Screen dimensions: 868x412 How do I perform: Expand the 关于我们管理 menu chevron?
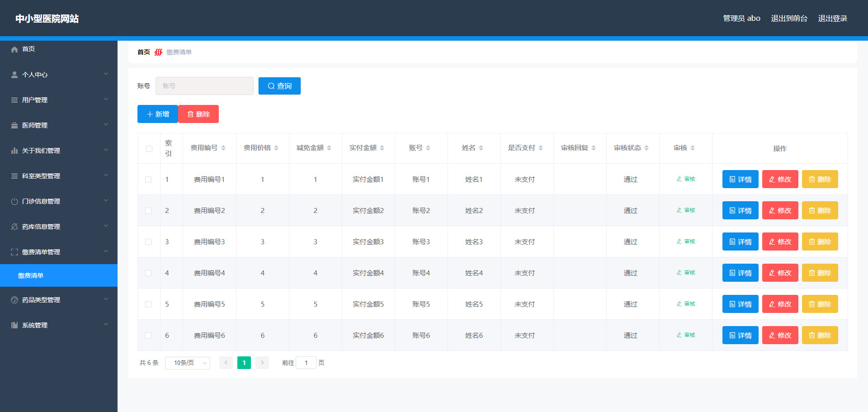[x=106, y=150]
